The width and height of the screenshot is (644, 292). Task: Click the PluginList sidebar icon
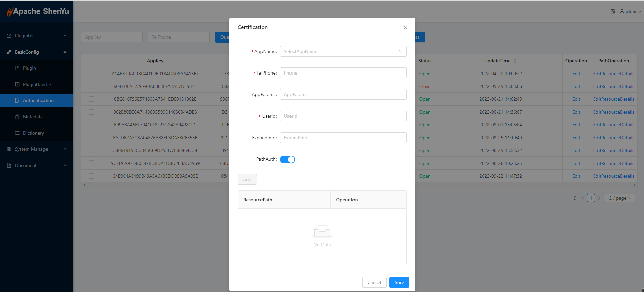click(x=9, y=36)
